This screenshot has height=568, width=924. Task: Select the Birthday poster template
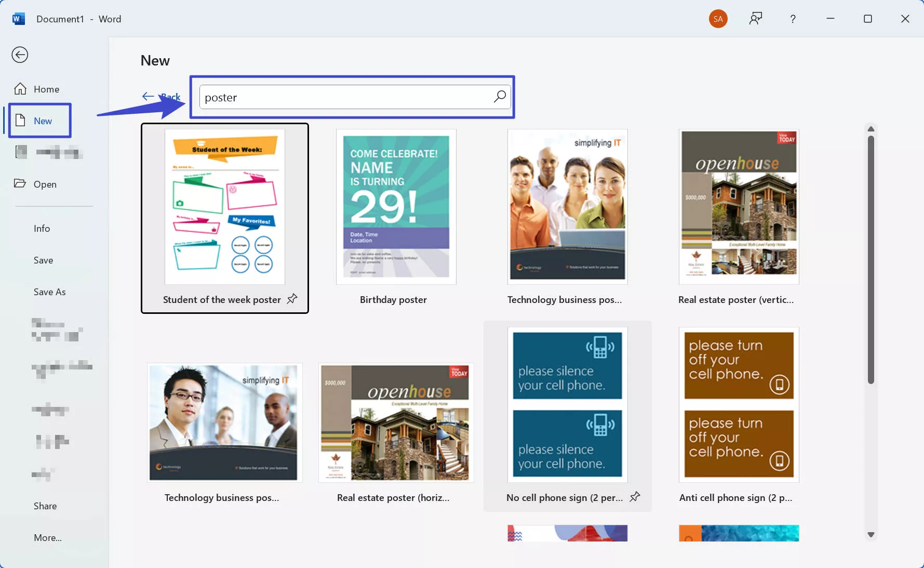[x=396, y=207]
